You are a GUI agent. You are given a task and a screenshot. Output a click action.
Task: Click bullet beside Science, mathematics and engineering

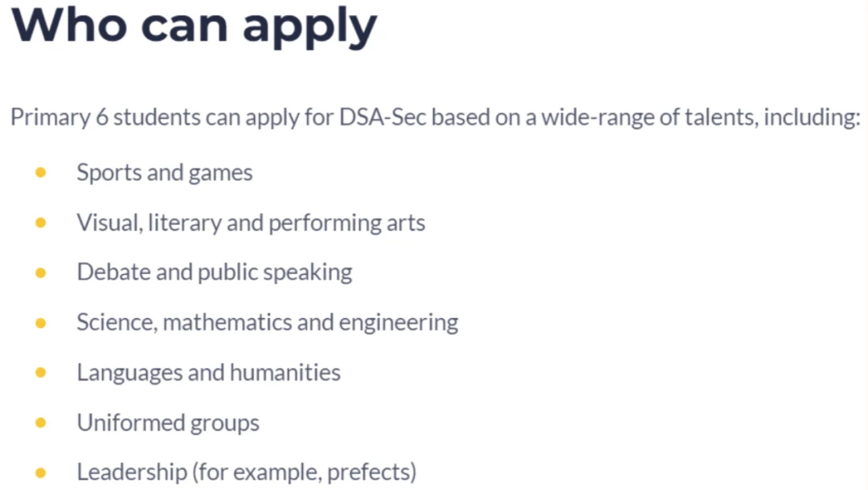pos(40,323)
